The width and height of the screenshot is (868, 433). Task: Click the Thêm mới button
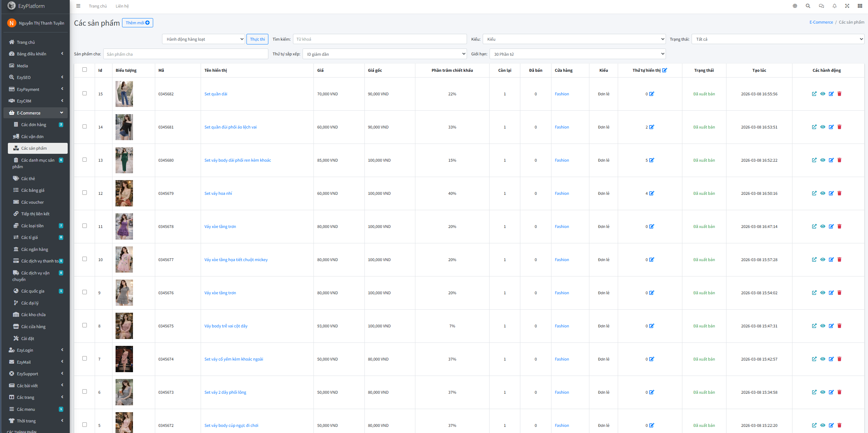pyautogui.click(x=137, y=23)
